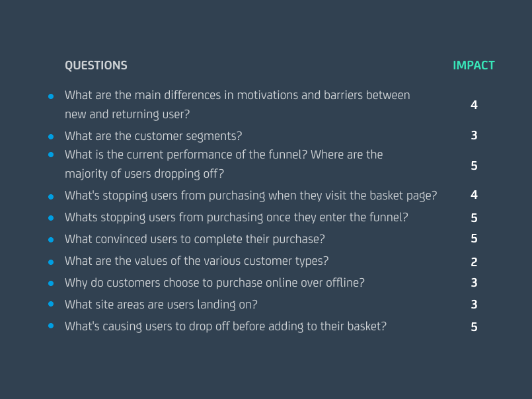Click impact score 5 for funnel performance question
532x399 pixels.
pyautogui.click(x=474, y=166)
